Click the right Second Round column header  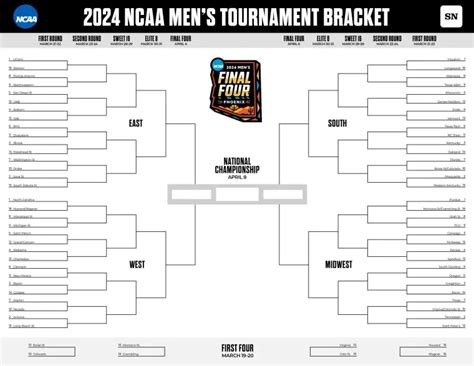387,40
